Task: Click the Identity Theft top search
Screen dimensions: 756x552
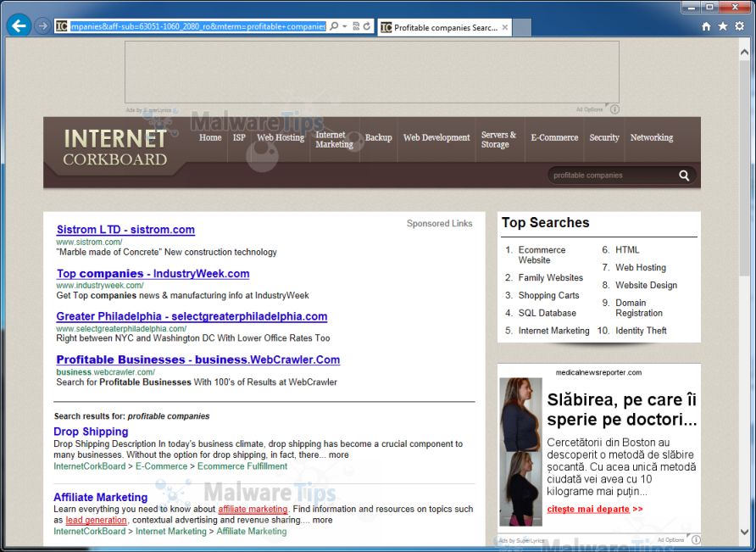Action: pyautogui.click(x=641, y=331)
